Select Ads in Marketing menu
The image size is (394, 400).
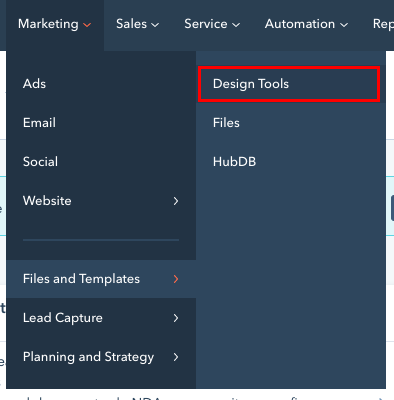pos(101,84)
